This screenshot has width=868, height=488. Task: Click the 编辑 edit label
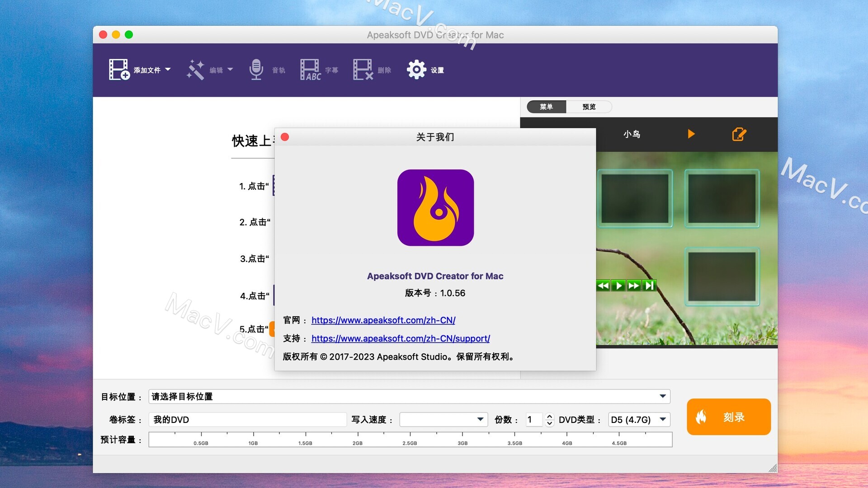click(x=216, y=70)
